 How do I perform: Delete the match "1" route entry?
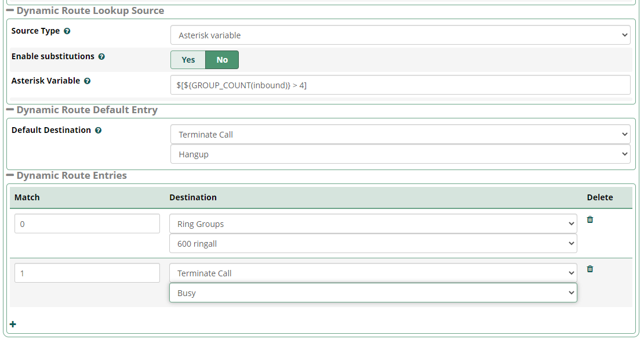(590, 269)
